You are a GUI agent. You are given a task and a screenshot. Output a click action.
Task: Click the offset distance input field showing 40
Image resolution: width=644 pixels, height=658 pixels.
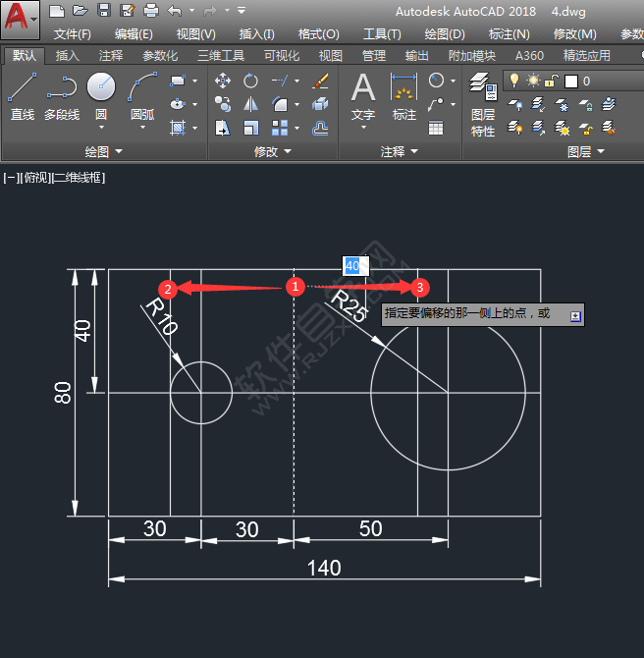click(352, 265)
